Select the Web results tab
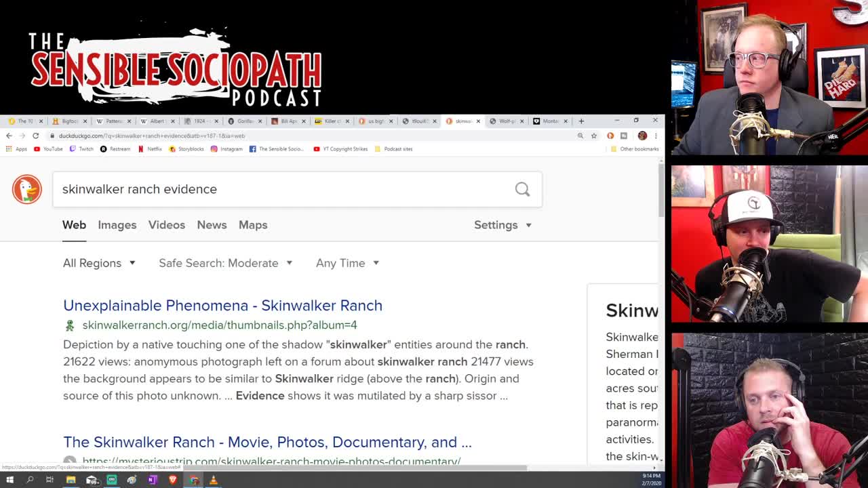 click(x=74, y=225)
